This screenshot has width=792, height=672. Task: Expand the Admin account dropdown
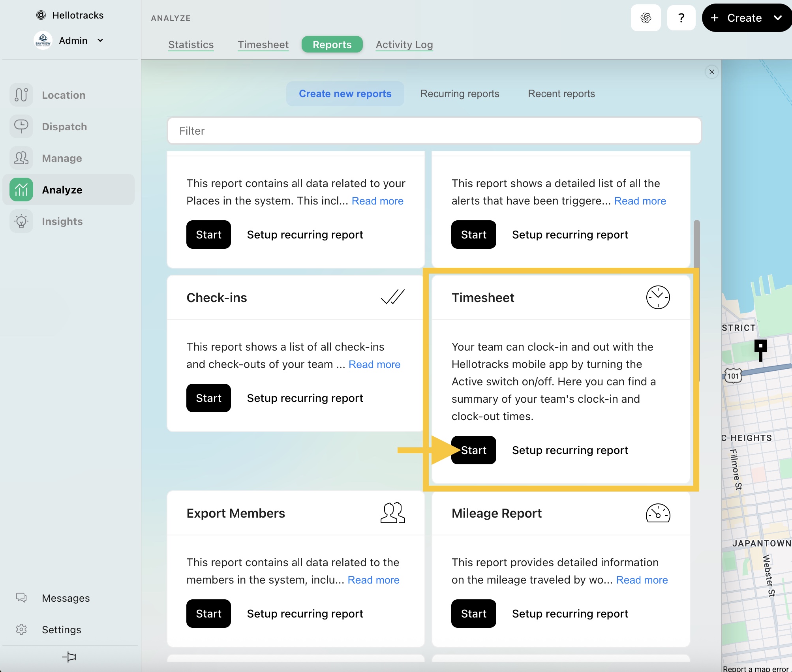point(100,40)
